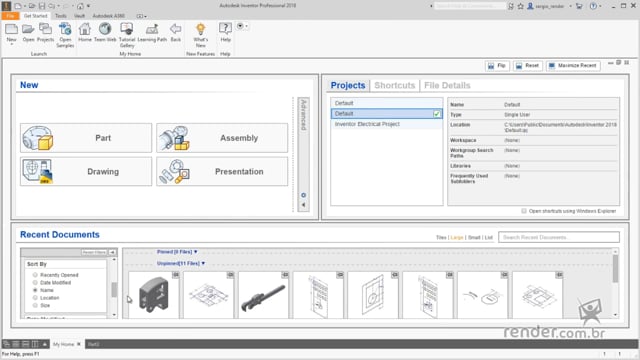Switch to the Get Started ribbon tab
This screenshot has height=360, width=640.
coord(36,16)
